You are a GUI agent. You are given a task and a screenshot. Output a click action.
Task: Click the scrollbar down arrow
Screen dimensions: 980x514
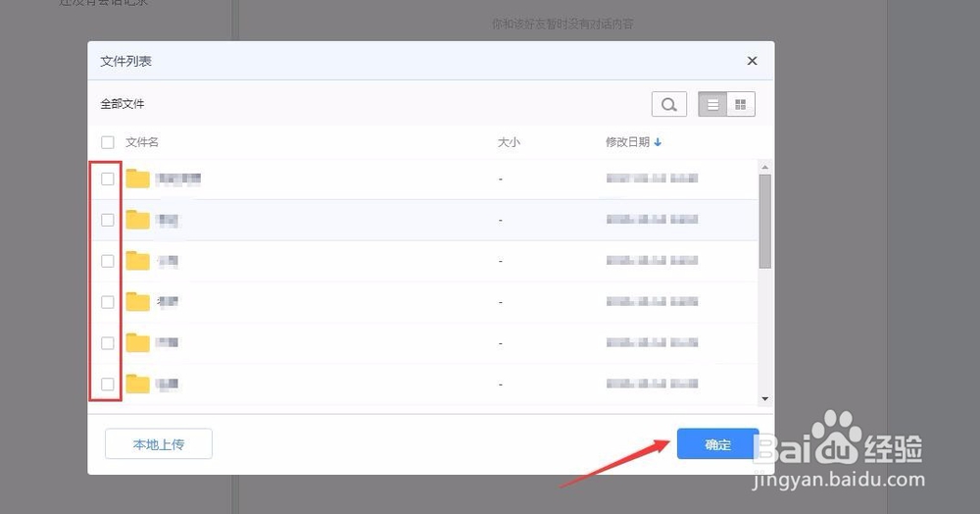point(765,399)
